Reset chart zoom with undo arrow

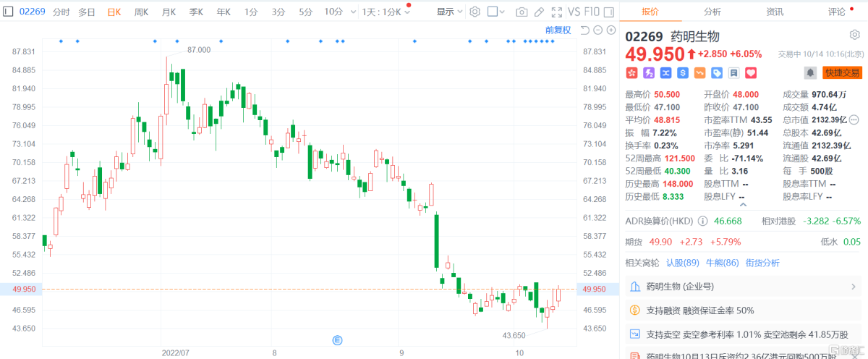pos(584,30)
